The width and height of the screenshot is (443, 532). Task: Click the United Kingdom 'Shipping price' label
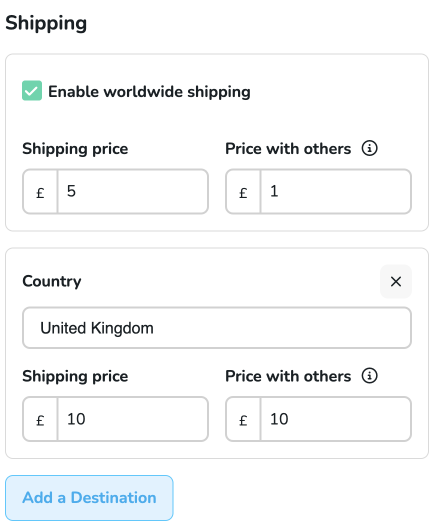(x=75, y=376)
